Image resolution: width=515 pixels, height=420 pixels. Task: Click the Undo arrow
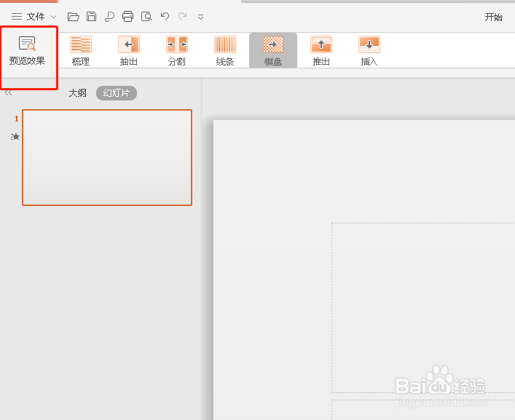coord(165,16)
